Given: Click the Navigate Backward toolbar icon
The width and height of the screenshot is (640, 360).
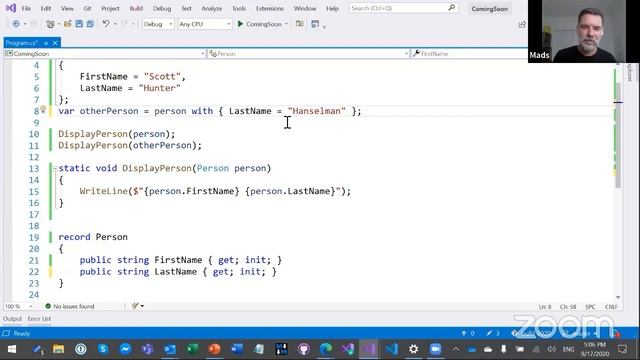Looking at the screenshot, I should 16,24.
